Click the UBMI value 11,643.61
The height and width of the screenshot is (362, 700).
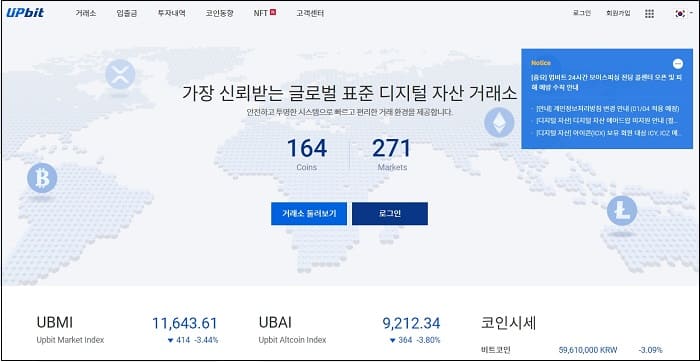click(x=184, y=323)
